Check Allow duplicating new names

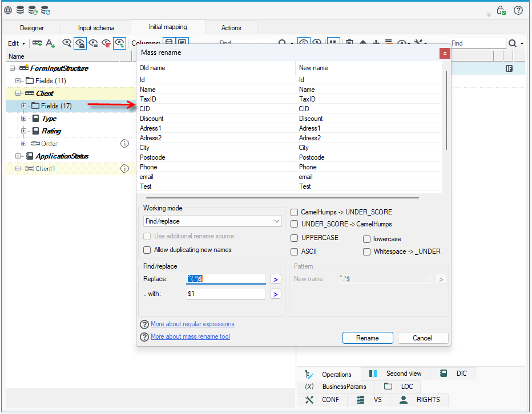[x=147, y=250]
